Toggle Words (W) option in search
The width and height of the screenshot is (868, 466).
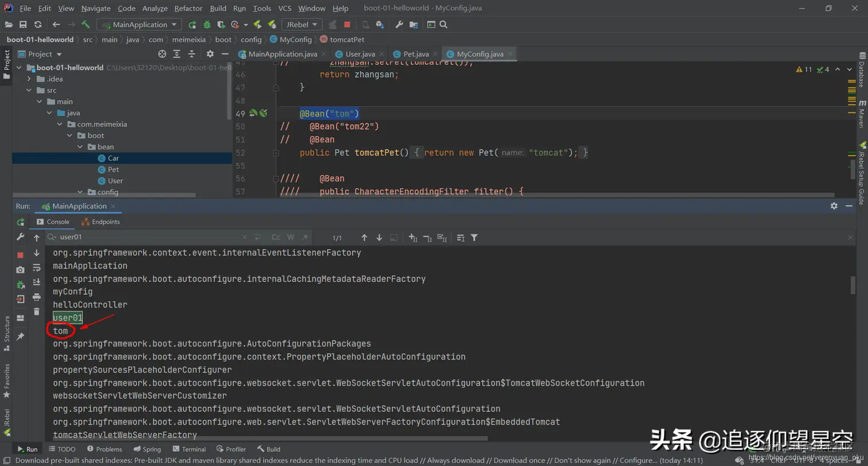[290, 237]
